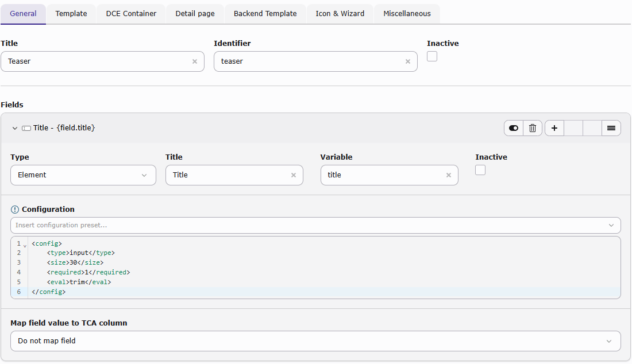Image resolution: width=632 pixels, height=364 pixels.
Task: Grab the field sort handle icon
Action: (x=611, y=128)
